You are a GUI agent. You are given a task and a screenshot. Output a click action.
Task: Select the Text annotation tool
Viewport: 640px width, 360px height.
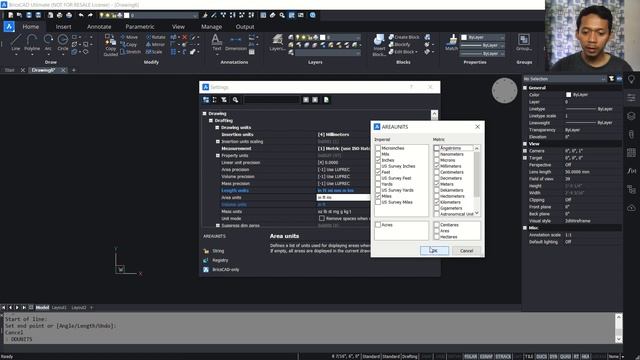point(216,43)
